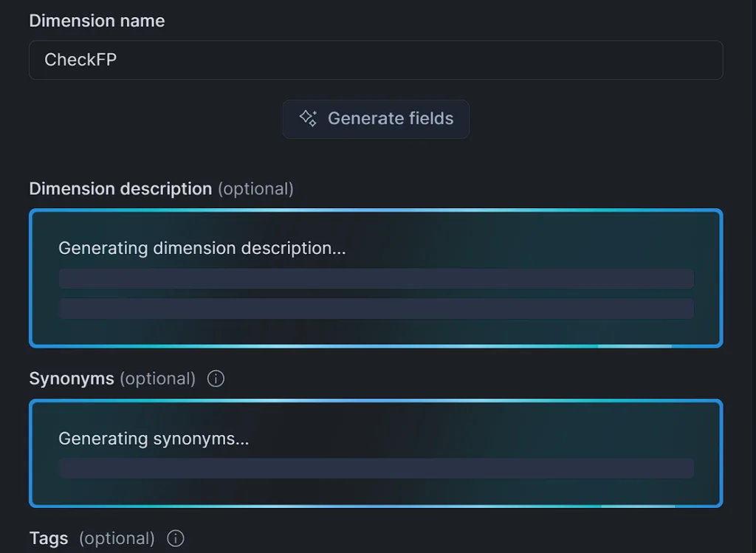
Task: Click the Generating synonyms text
Action: (154, 439)
